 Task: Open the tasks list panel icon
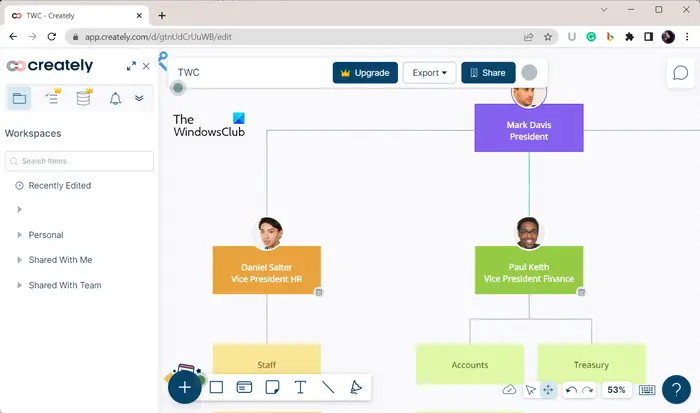(53, 97)
